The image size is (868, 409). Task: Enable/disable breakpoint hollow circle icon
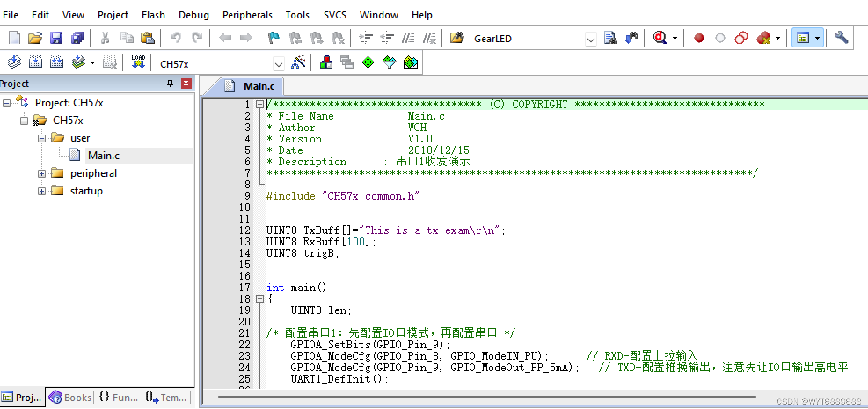720,38
